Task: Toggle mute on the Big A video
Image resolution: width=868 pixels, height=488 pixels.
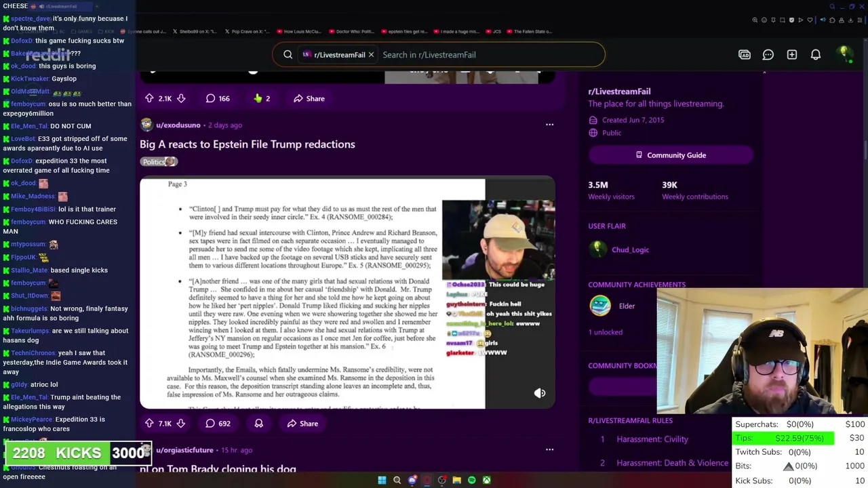Action: [540, 393]
